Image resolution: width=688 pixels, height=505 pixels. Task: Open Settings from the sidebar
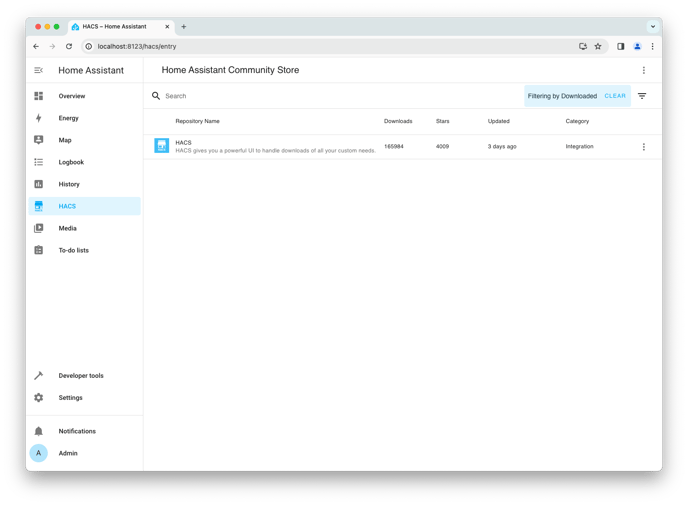(x=85, y=398)
